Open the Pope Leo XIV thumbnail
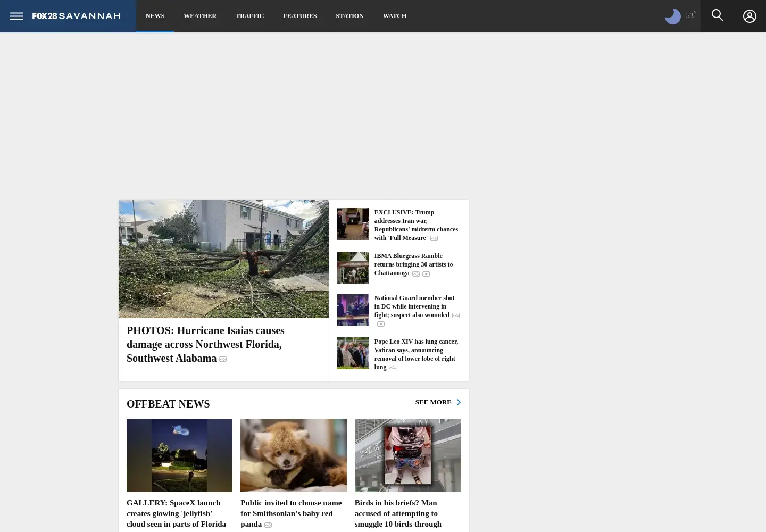The width and height of the screenshot is (766, 532). [x=353, y=353]
